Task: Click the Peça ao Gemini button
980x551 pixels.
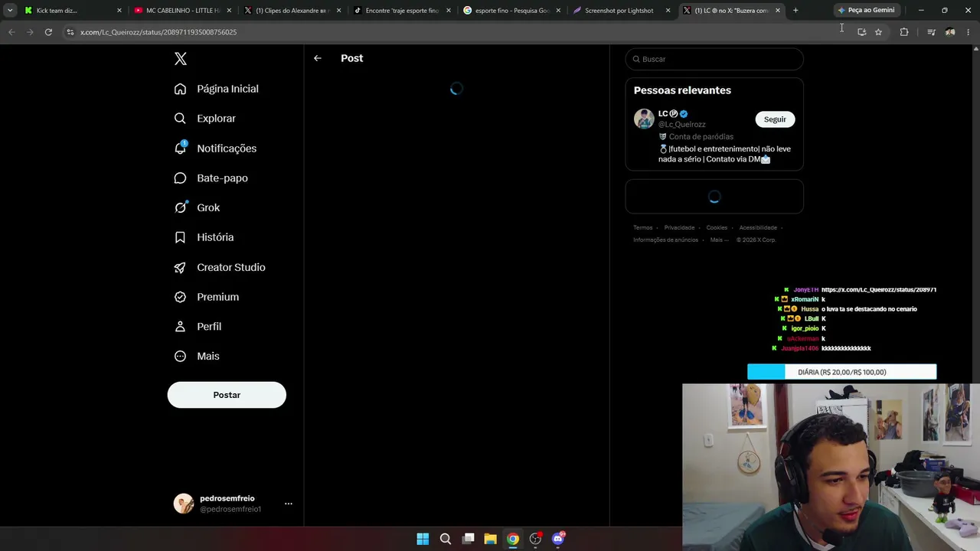Action: (x=867, y=11)
